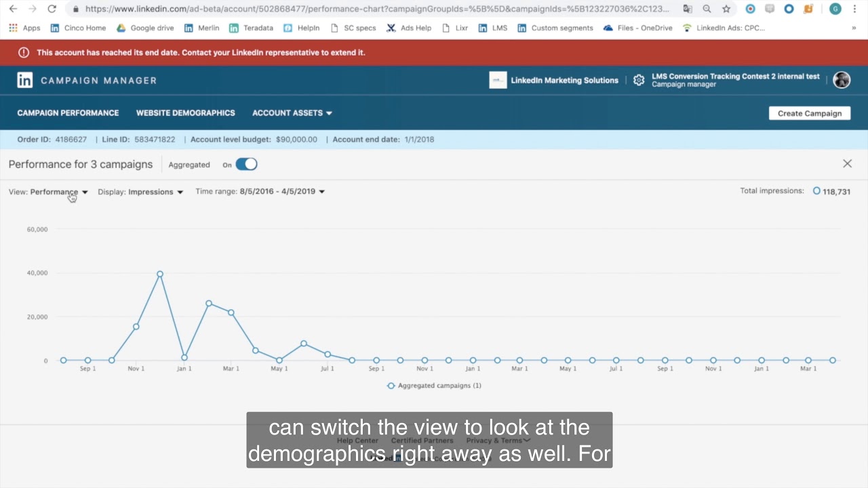Image resolution: width=868 pixels, height=488 pixels.
Task: Open the Custom segments bookmark
Action: (555, 28)
